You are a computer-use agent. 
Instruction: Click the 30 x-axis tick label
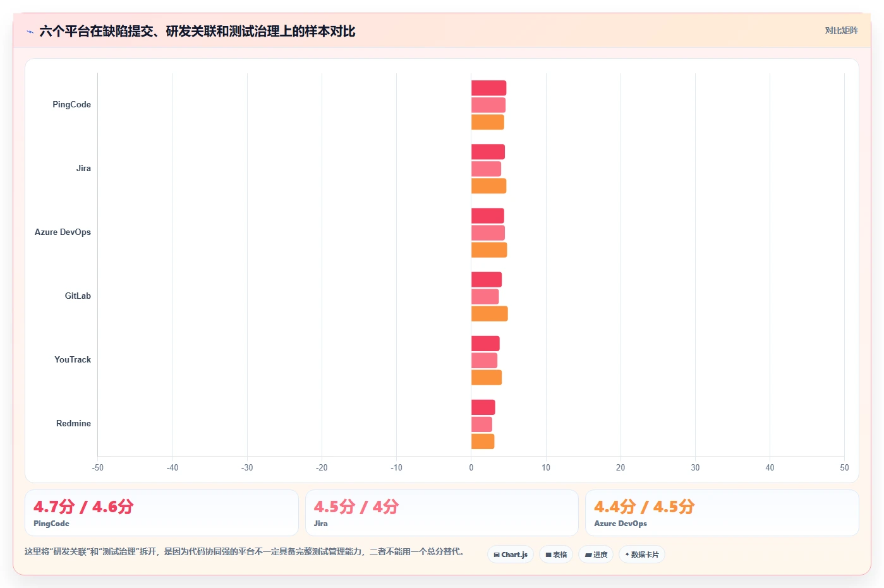pyautogui.click(x=695, y=468)
